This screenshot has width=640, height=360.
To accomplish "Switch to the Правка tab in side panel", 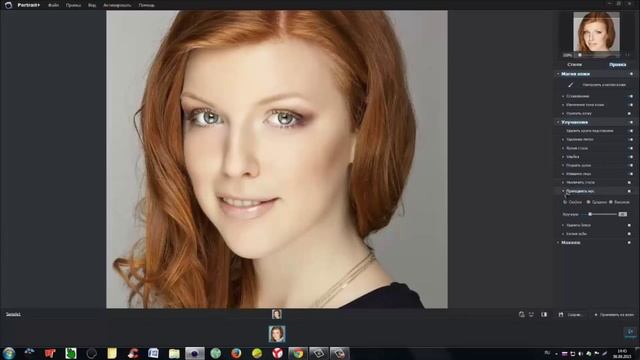I will pyautogui.click(x=618, y=64).
